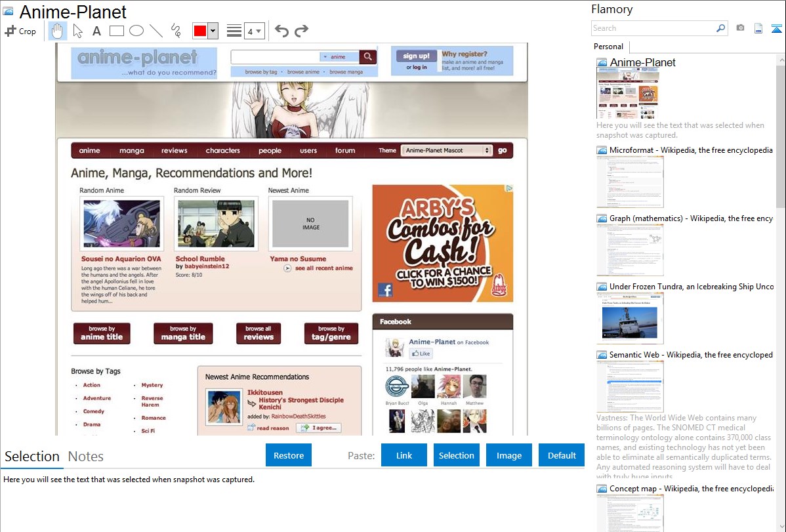The height and width of the screenshot is (532, 786).
Task: Open the School Rumble review link
Action: click(200, 258)
